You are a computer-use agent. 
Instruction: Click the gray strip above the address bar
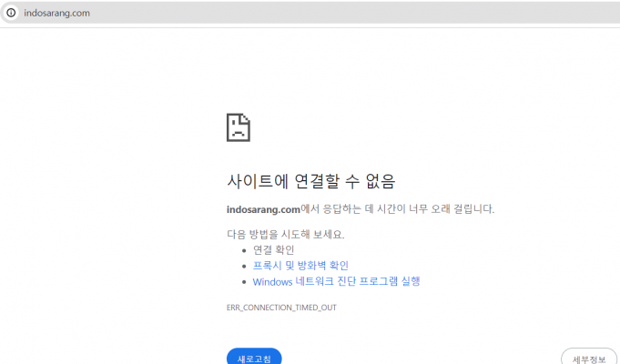click(x=310, y=2)
